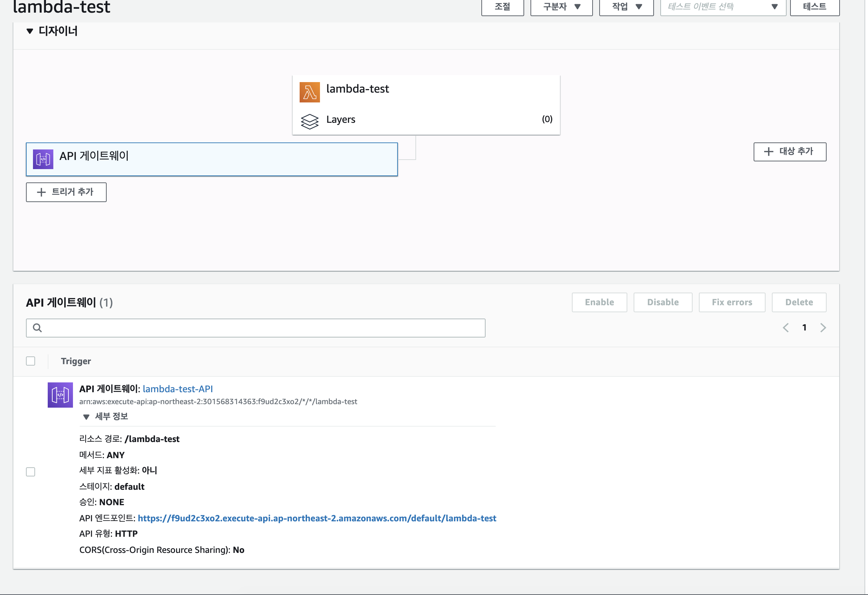Focus the trigger search field

[255, 328]
